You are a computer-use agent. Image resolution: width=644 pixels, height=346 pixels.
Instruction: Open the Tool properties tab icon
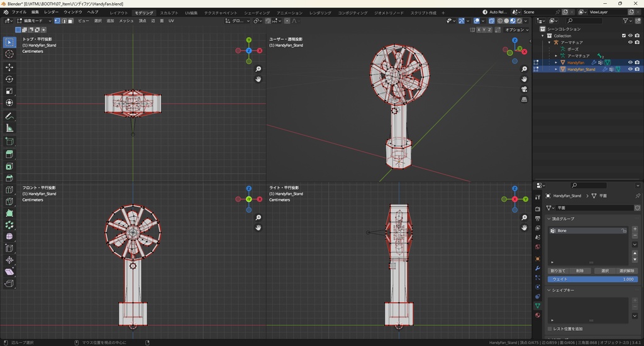point(538,198)
